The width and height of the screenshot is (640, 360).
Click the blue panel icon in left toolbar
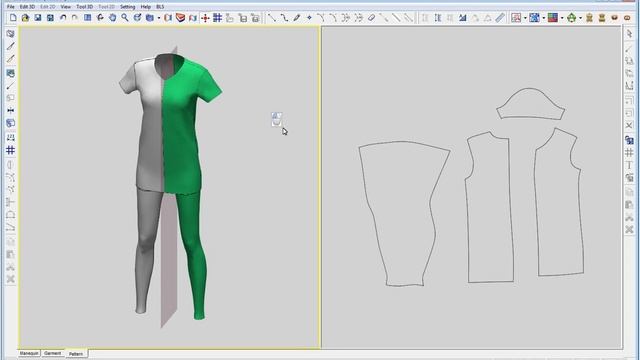point(11,73)
